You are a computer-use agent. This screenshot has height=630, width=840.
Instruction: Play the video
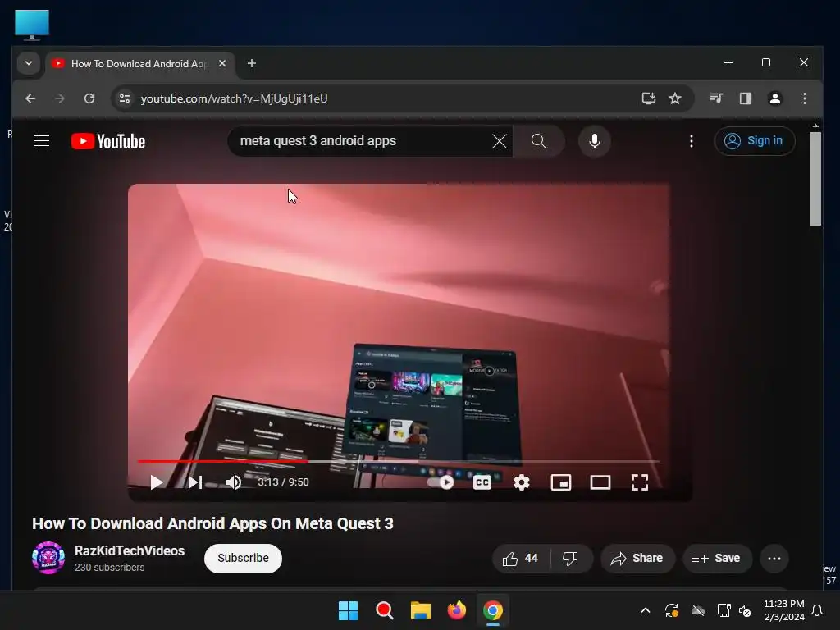click(157, 482)
